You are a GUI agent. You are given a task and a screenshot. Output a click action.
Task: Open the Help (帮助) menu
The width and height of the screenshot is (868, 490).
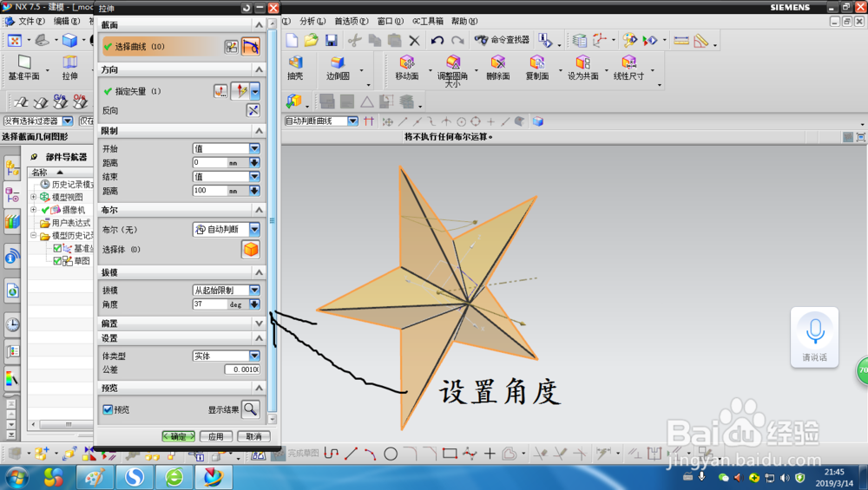(464, 21)
